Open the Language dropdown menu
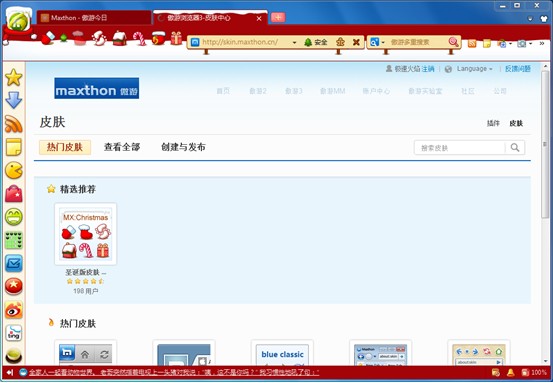The height and width of the screenshot is (383, 553). click(475, 69)
